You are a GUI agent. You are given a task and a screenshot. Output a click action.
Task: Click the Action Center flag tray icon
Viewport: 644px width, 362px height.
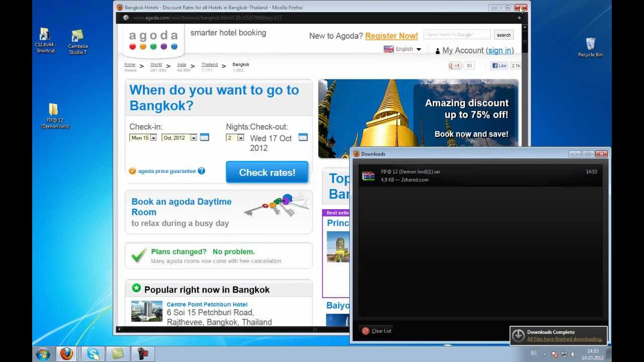pyautogui.click(x=554, y=354)
